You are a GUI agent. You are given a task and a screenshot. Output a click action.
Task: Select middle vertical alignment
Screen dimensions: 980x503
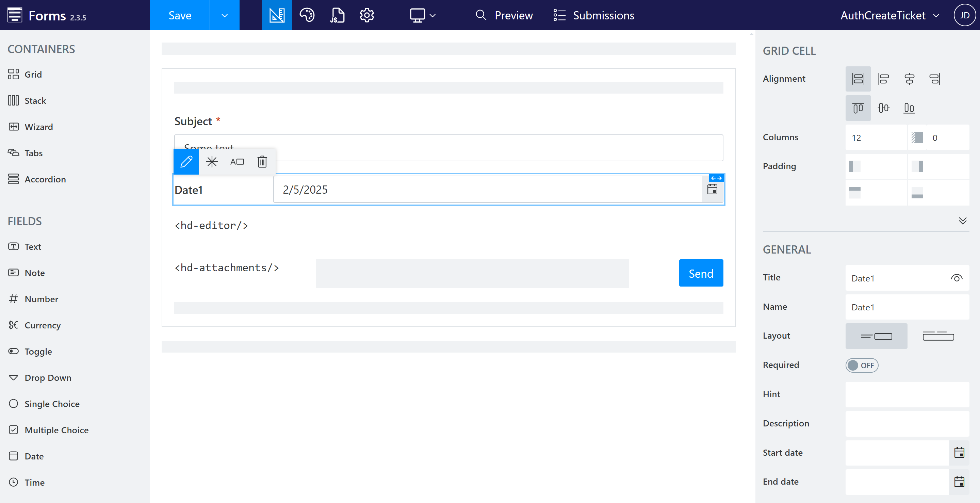tap(883, 108)
